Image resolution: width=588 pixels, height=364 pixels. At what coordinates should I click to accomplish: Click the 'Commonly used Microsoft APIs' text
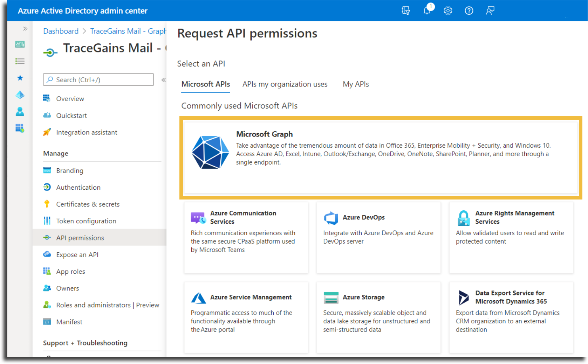(239, 106)
